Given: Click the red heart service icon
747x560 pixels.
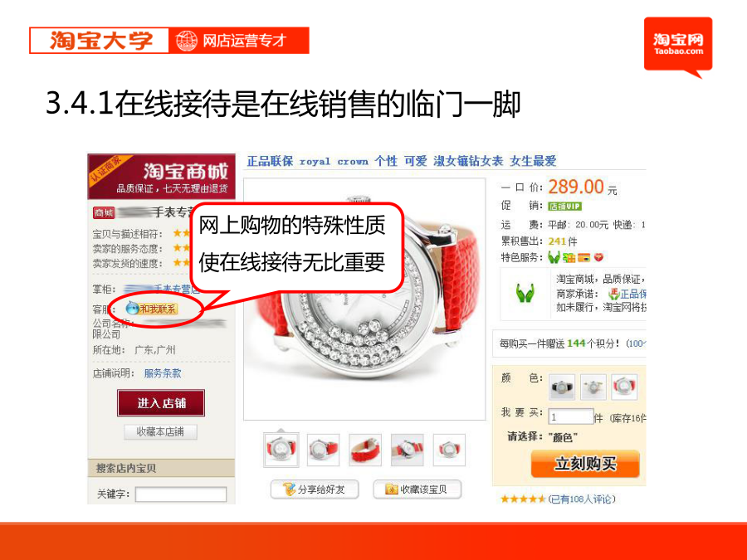Looking at the screenshot, I should pyautogui.click(x=598, y=258).
